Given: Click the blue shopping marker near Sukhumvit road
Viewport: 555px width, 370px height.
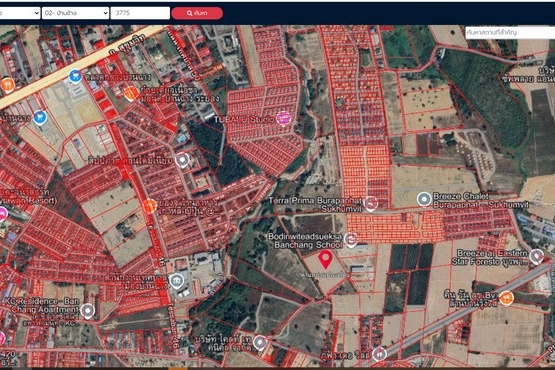Looking at the screenshot, I should click(75, 76).
